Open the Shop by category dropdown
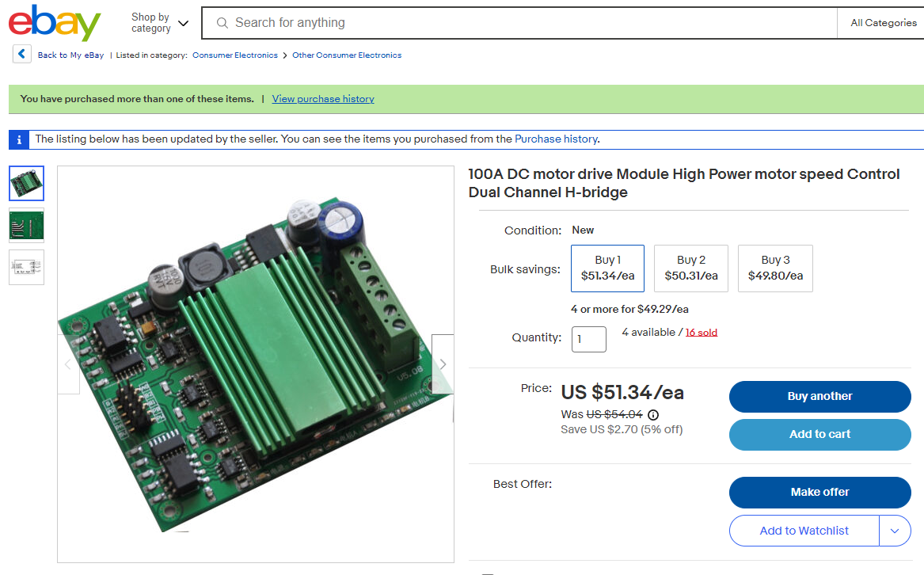Screen dimensions: 924x575 [160, 23]
